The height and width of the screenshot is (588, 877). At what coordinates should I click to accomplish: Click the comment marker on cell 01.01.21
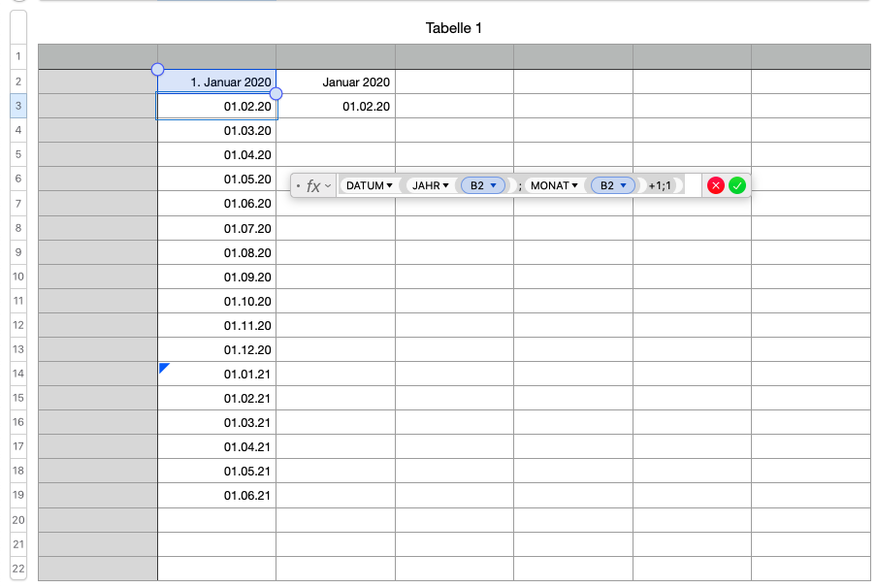164,368
